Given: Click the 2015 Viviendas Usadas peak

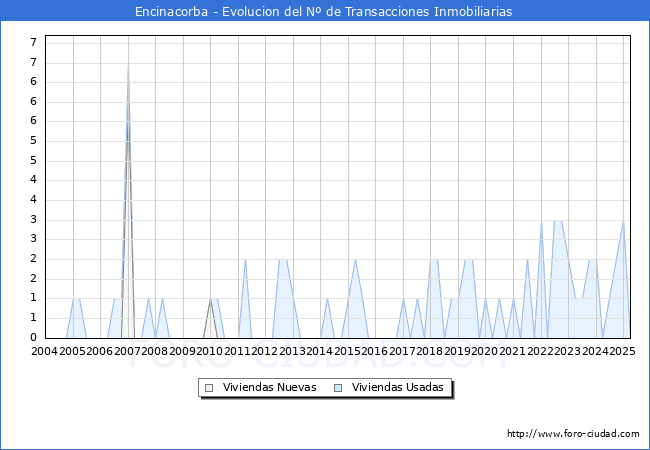Looking at the screenshot, I should (x=355, y=299).
